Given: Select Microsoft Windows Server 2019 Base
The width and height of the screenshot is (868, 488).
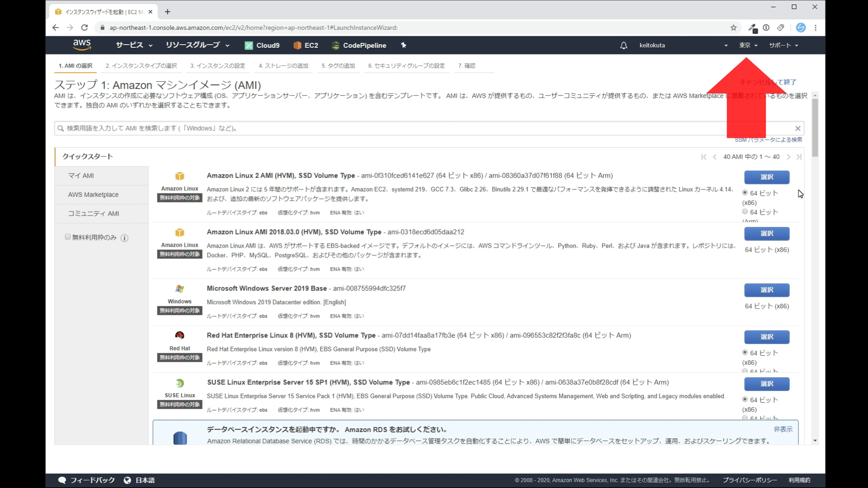Looking at the screenshot, I should point(767,290).
